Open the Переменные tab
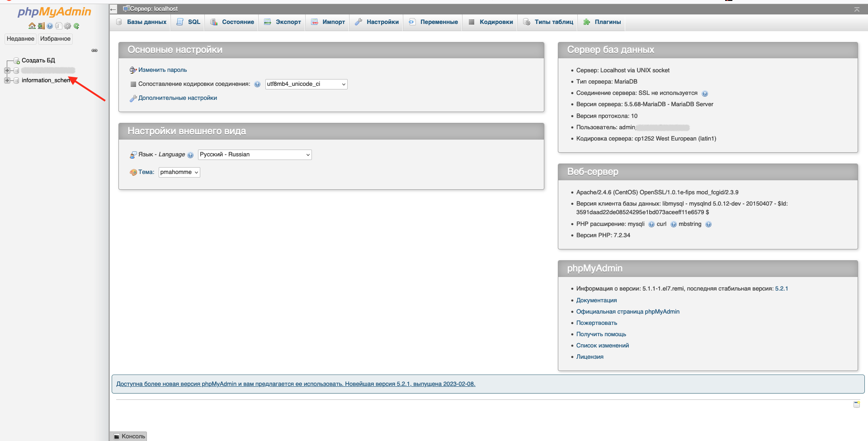Image resolution: width=868 pixels, height=441 pixels. point(434,22)
